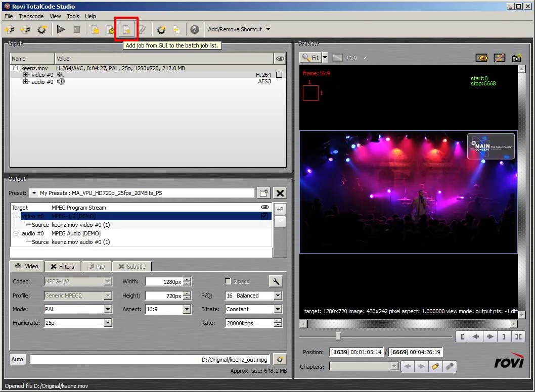Toggle the output Target eye visibility icon
The width and height of the screenshot is (535, 392).
click(x=264, y=207)
